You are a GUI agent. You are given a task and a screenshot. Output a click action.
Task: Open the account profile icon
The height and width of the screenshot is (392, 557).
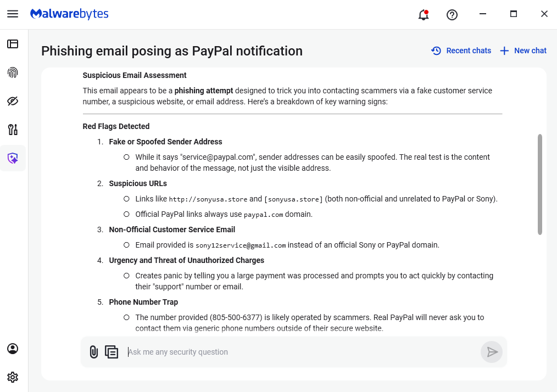coord(13,349)
